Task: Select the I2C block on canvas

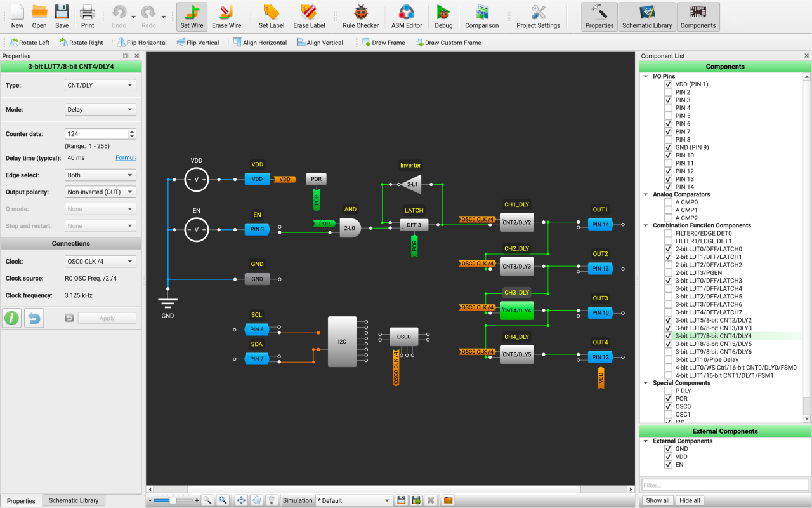Action: [x=342, y=342]
